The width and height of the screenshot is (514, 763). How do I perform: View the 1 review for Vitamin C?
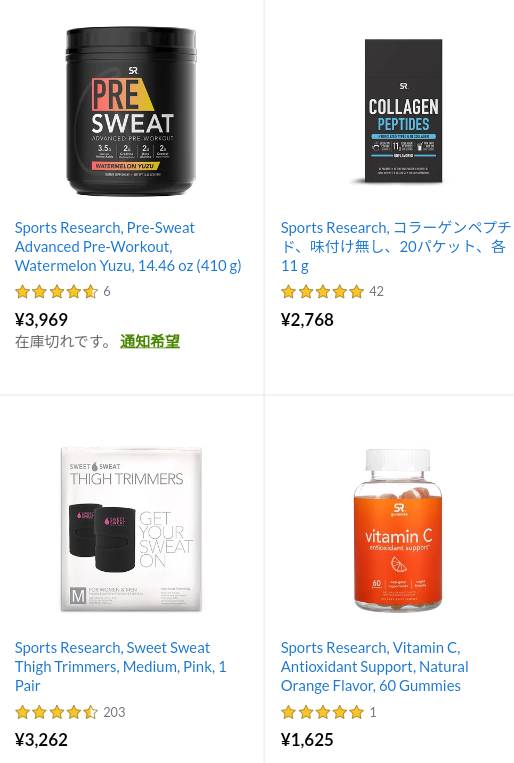(x=373, y=712)
